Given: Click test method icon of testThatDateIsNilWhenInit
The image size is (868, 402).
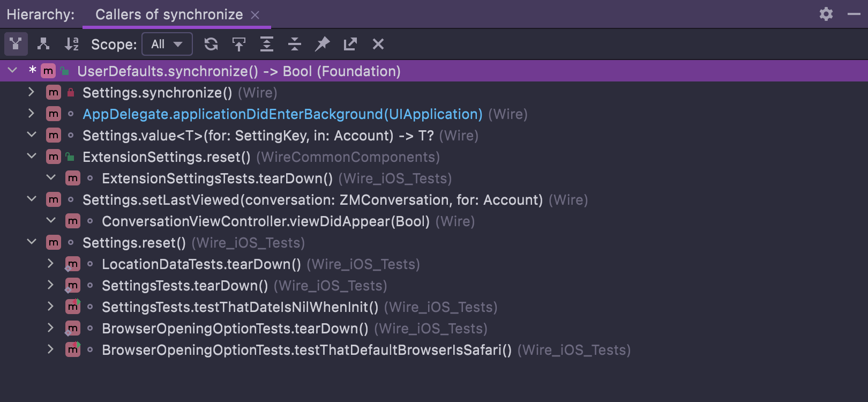Looking at the screenshot, I should pos(73,307).
